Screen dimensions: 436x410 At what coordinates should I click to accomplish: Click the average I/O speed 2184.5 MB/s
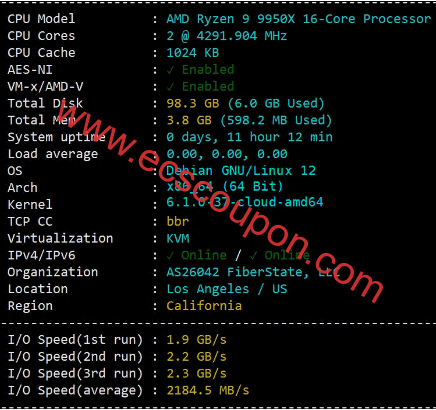click(x=208, y=390)
